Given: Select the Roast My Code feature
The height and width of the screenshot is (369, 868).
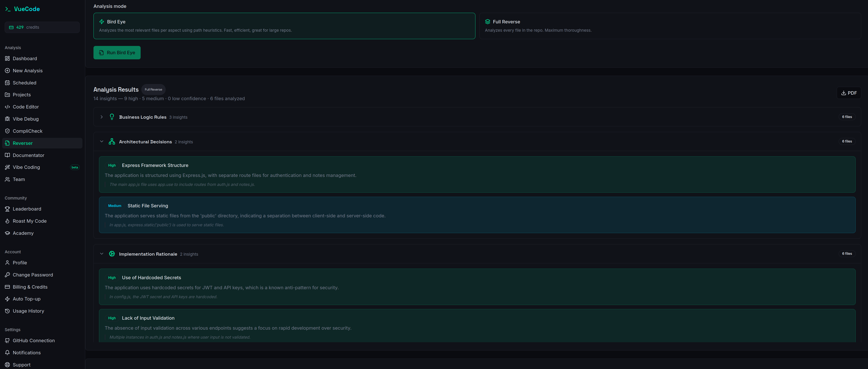Looking at the screenshot, I should point(30,221).
